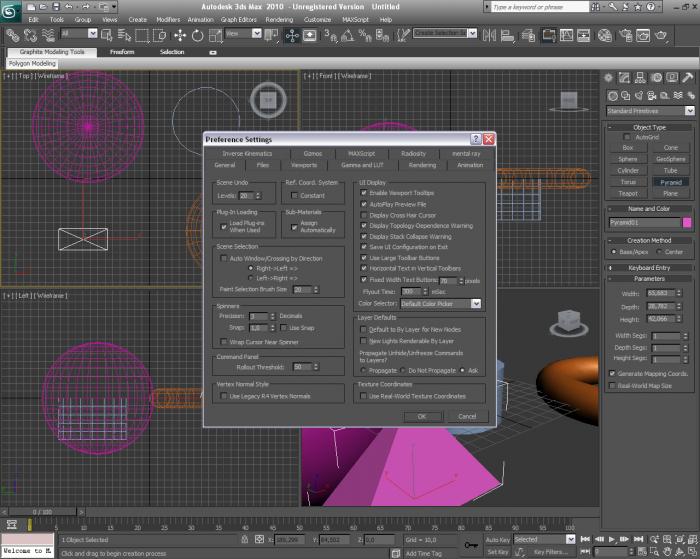The height and width of the screenshot is (559, 700).
Task: Open the Utilities hammer panel
Action: [688, 78]
